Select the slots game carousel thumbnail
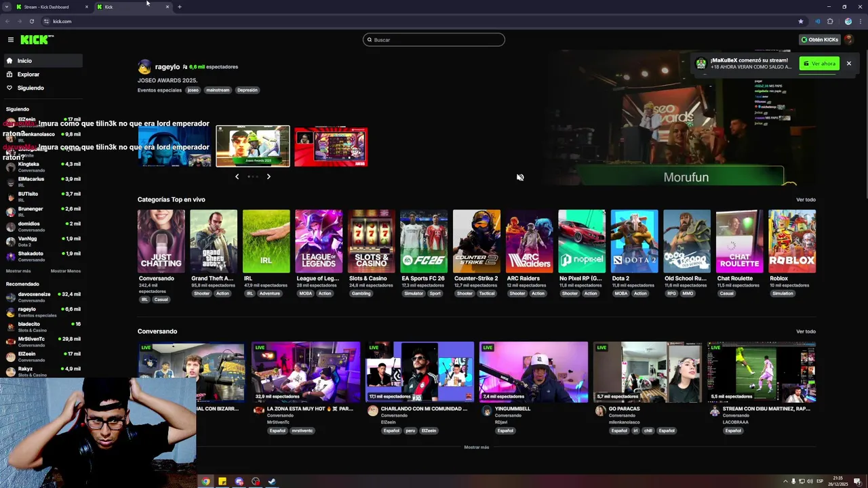 point(331,146)
